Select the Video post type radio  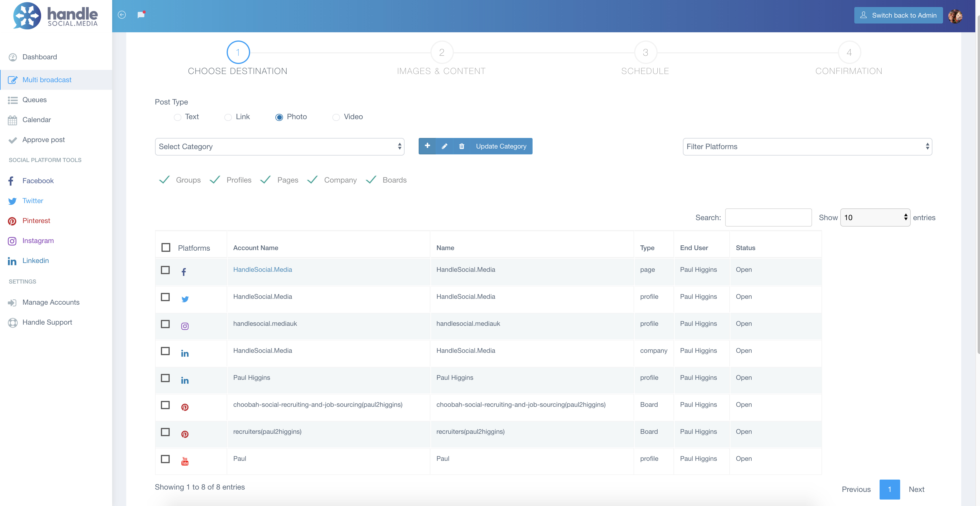coord(336,117)
